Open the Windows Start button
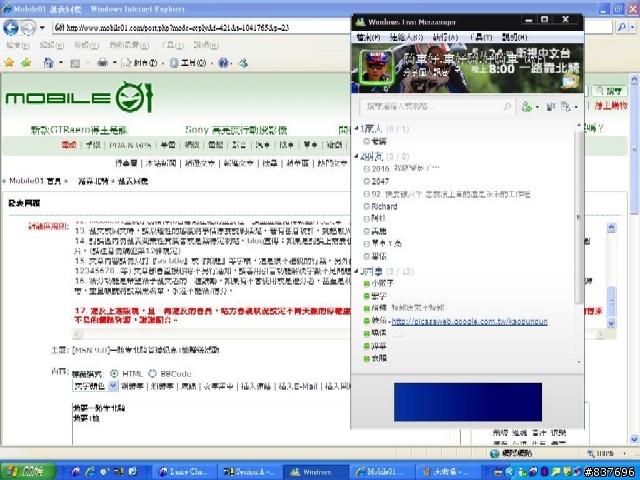This screenshot has width=640, height=480. (27, 471)
